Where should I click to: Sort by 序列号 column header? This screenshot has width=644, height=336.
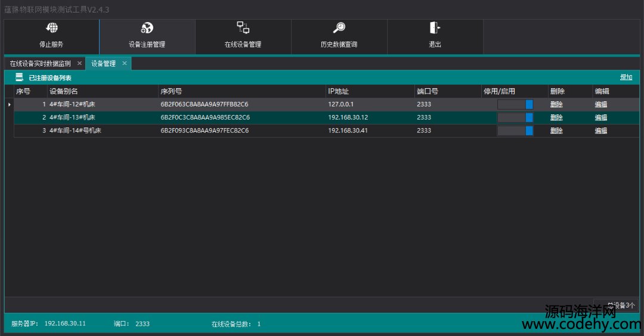(x=242, y=91)
